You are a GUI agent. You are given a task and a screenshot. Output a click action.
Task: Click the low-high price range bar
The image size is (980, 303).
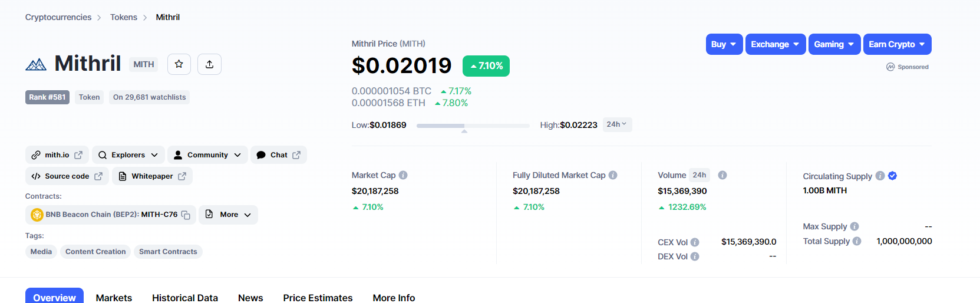point(473,126)
